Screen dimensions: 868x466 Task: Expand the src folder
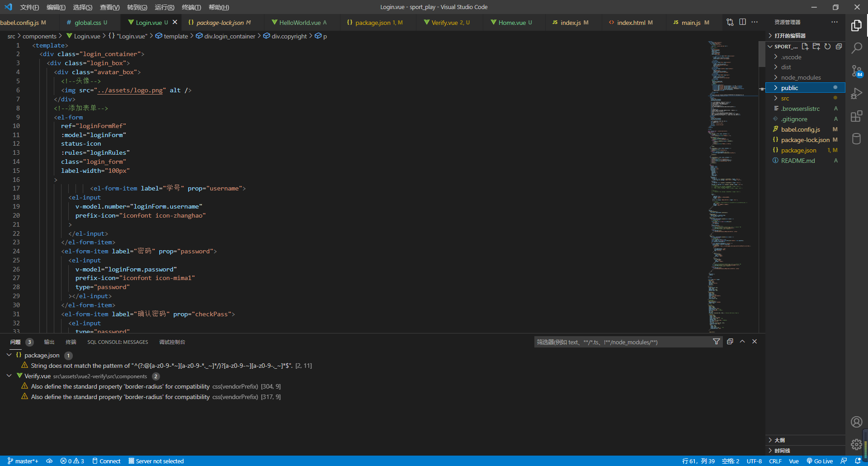point(806,98)
